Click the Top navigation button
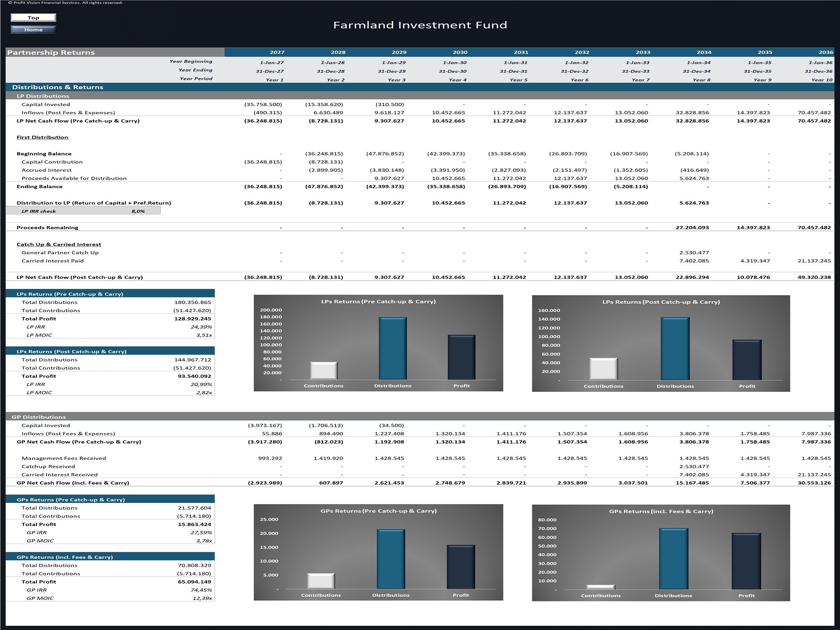 (x=33, y=18)
